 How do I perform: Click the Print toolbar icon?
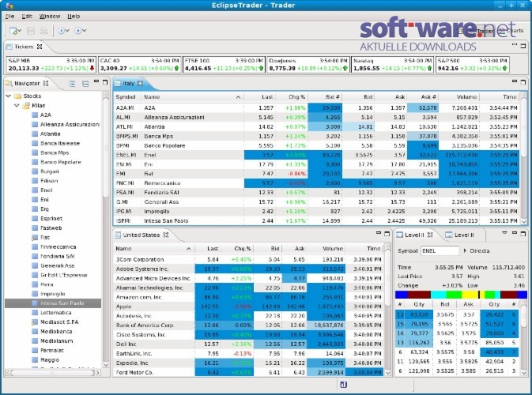43,31
